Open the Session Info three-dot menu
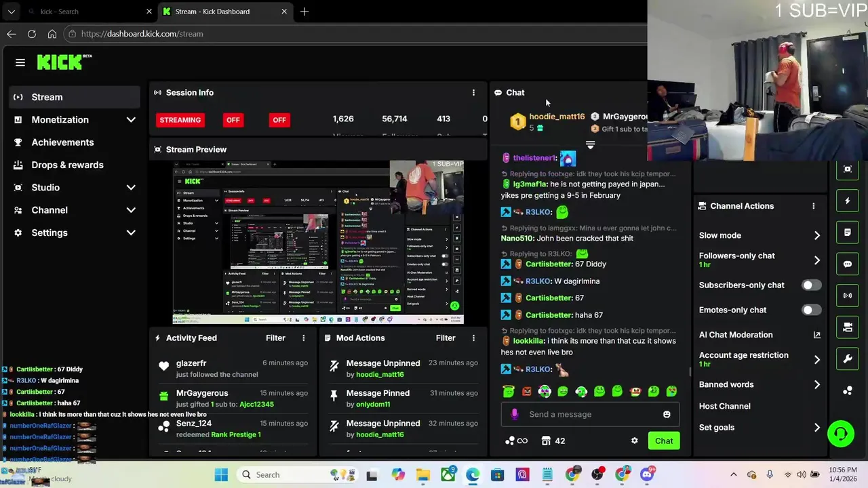The height and width of the screenshot is (488, 868). click(x=473, y=93)
